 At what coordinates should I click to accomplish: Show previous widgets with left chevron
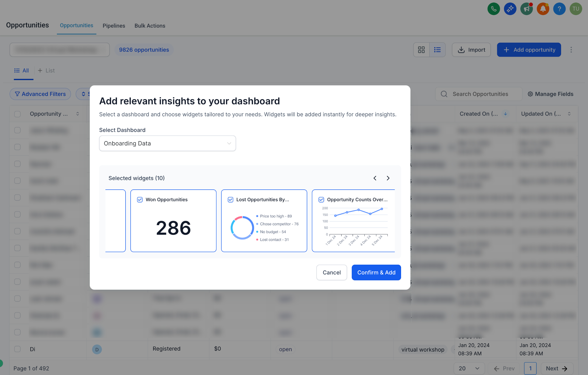click(x=375, y=178)
